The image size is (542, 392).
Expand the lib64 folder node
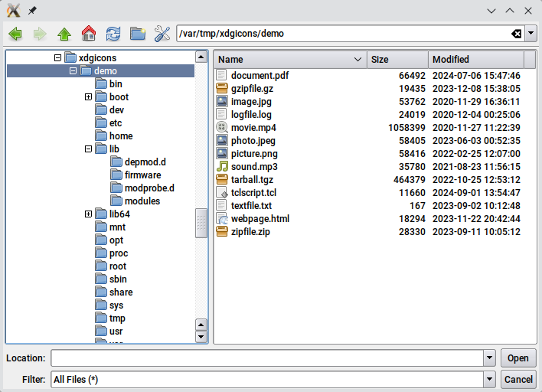[88, 214]
